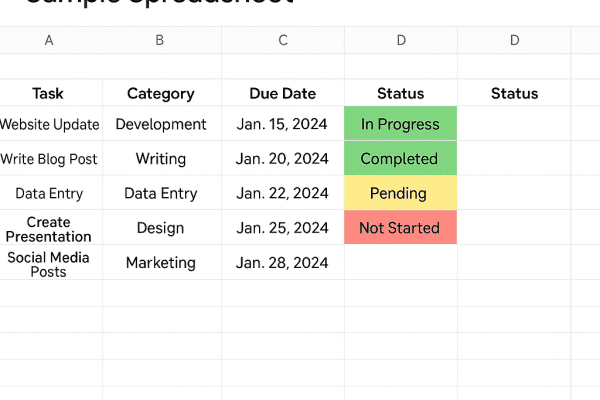Select the Jan. 28, 2024 date cell
The image size is (600, 400).
pyautogui.click(x=283, y=263)
